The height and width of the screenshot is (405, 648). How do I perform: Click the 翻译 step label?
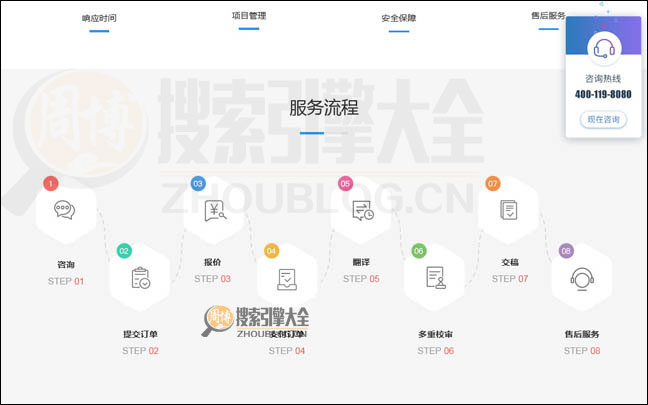(361, 262)
